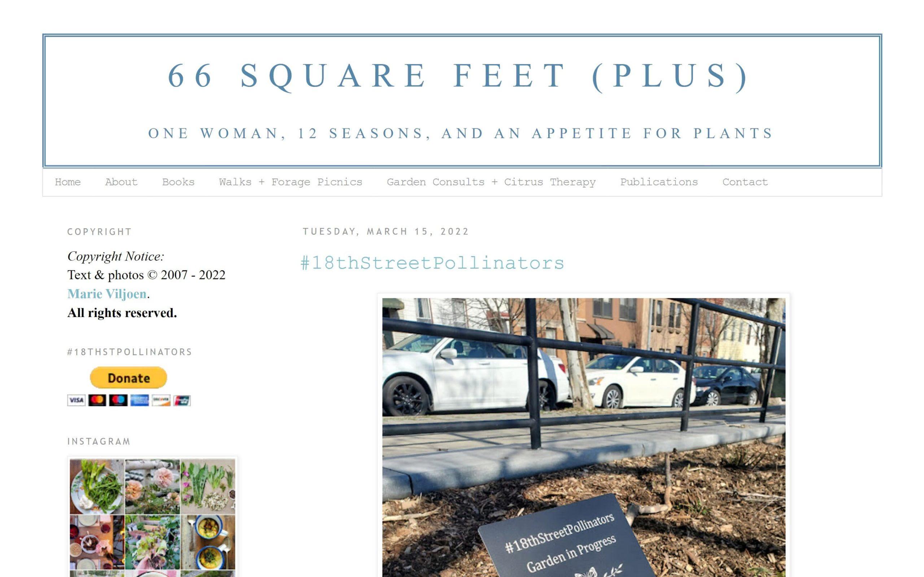Click the Visa card icon
This screenshot has width=924, height=577.
click(x=77, y=400)
